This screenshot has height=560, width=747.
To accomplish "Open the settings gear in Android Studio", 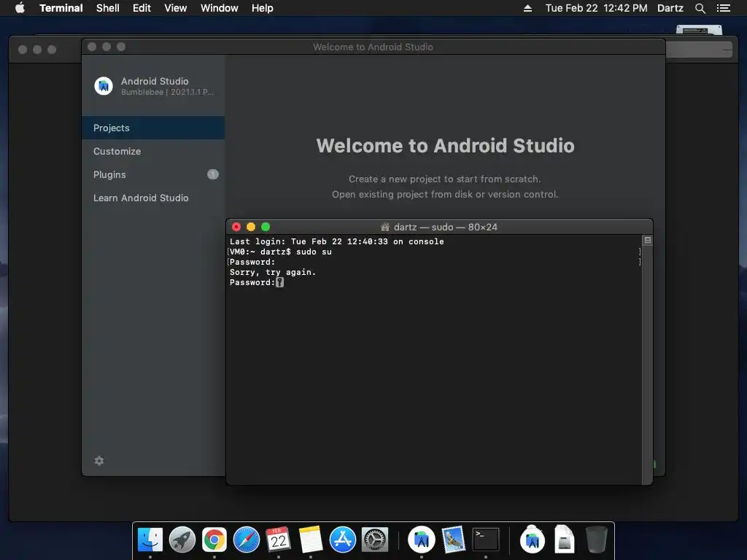I will point(99,461).
